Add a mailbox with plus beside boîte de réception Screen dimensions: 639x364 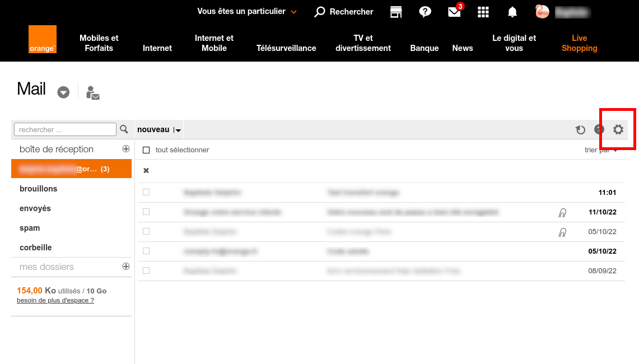[x=126, y=149]
